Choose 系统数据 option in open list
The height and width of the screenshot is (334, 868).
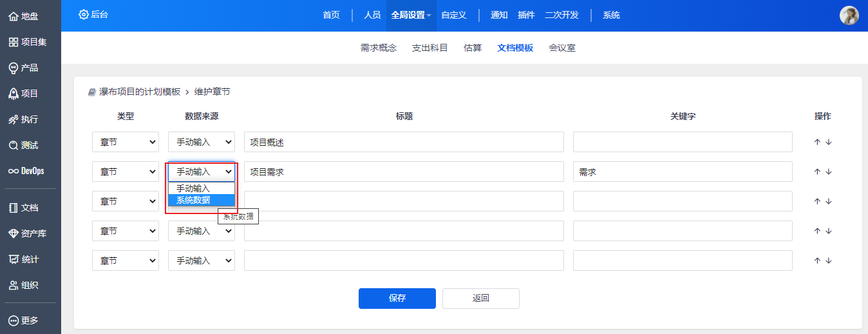(x=202, y=200)
